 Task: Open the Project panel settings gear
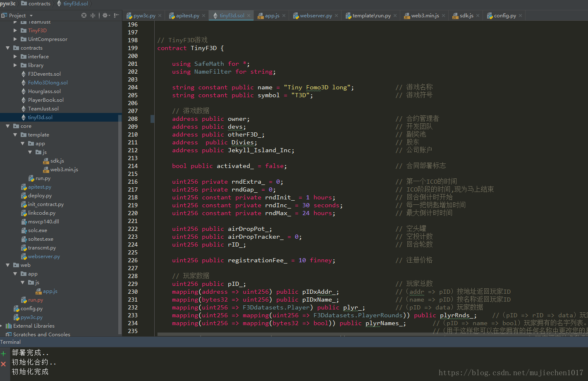[x=105, y=15]
